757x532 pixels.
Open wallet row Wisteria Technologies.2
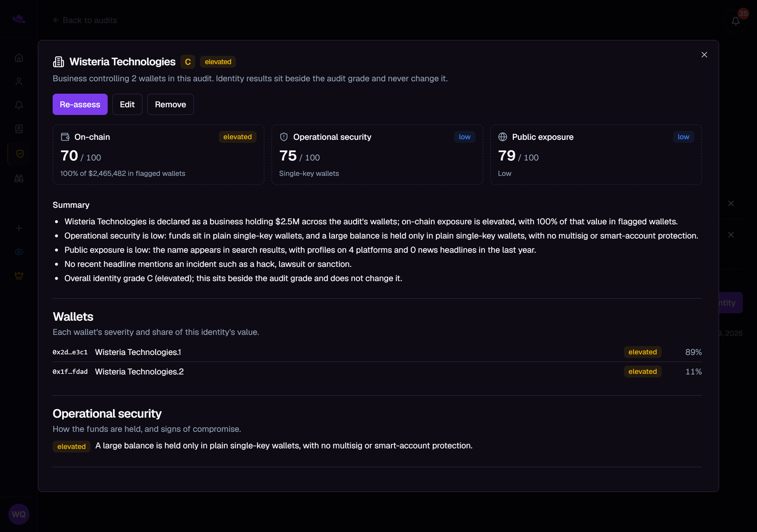377,372
